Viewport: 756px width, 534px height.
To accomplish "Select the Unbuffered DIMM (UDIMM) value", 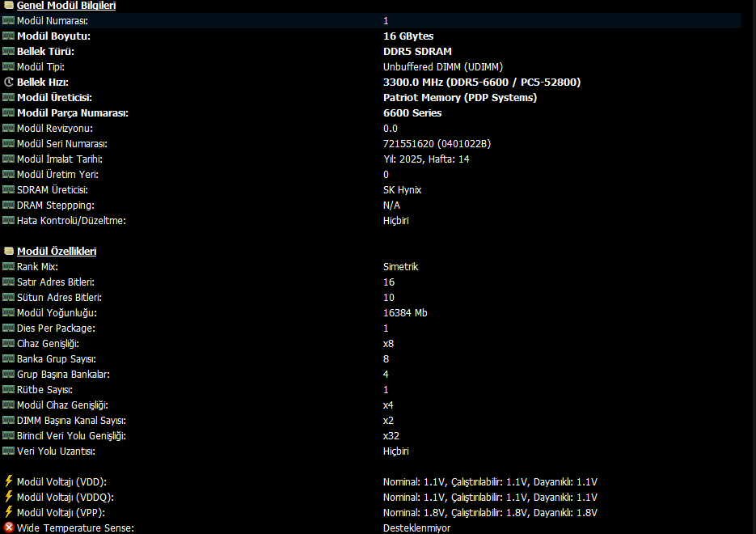I will (x=442, y=67).
